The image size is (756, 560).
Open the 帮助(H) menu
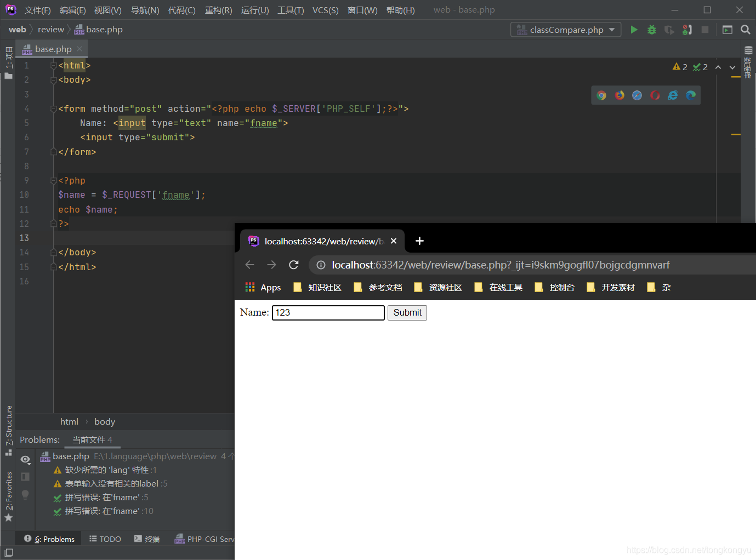[400, 10]
